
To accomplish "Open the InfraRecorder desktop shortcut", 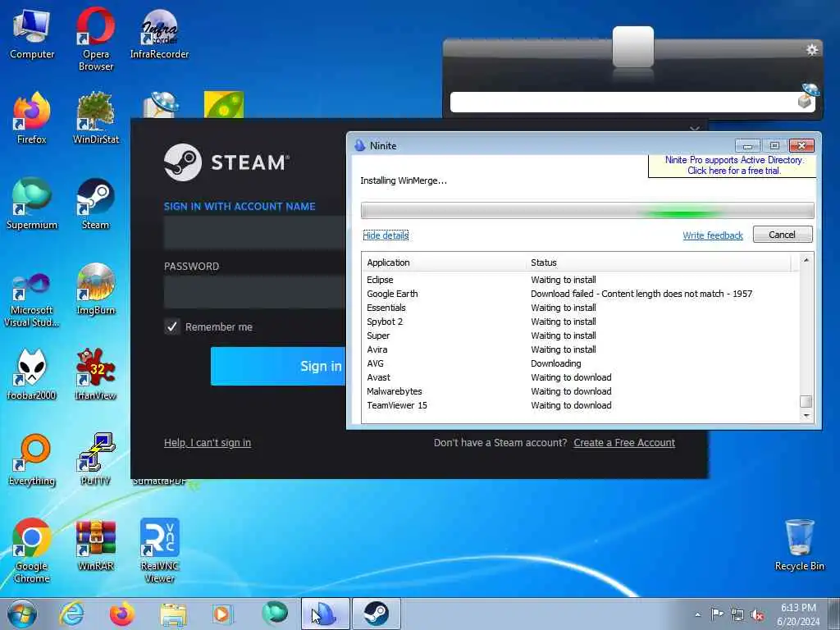I will 159,34.
